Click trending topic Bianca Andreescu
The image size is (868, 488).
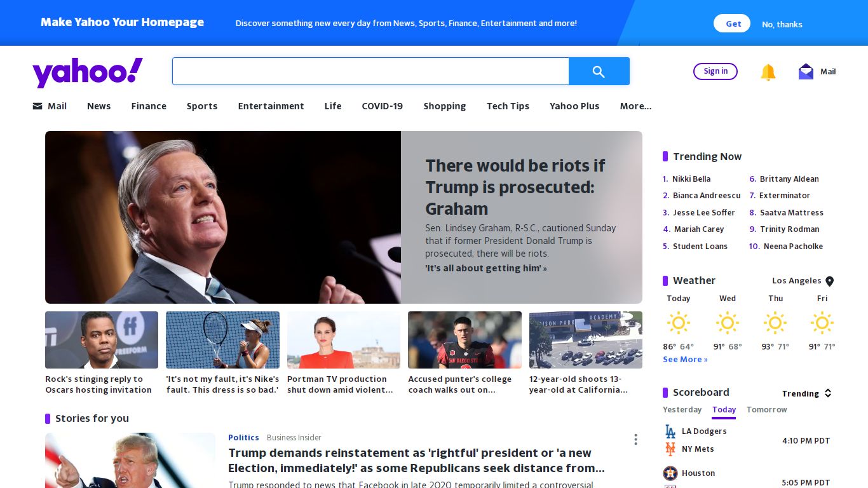pyautogui.click(x=707, y=196)
